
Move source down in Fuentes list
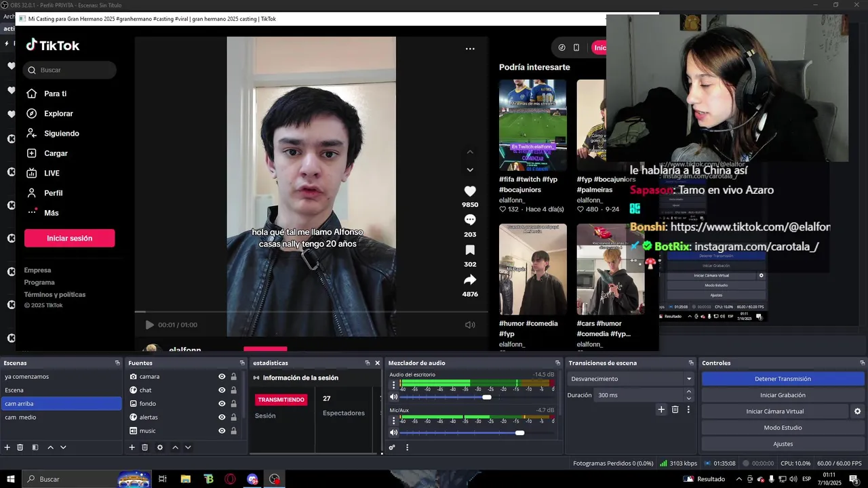pyautogui.click(x=188, y=447)
